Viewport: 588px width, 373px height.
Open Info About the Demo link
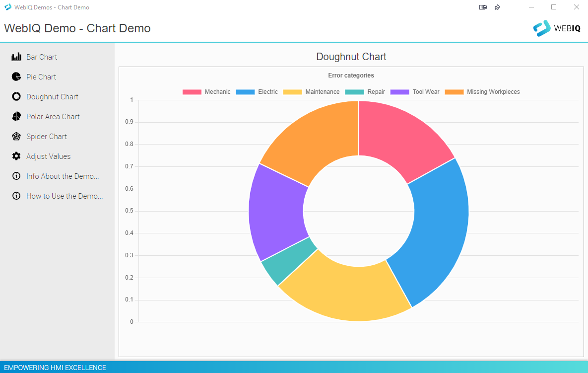(63, 176)
